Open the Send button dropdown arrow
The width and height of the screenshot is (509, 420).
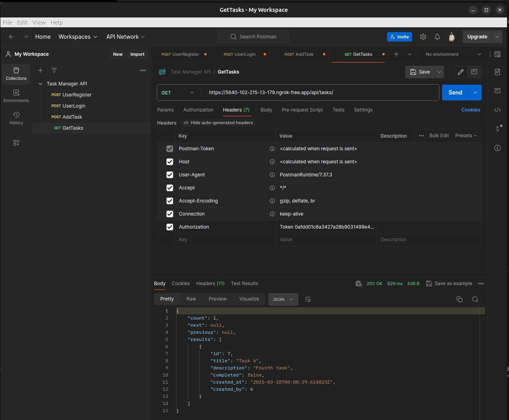click(475, 93)
